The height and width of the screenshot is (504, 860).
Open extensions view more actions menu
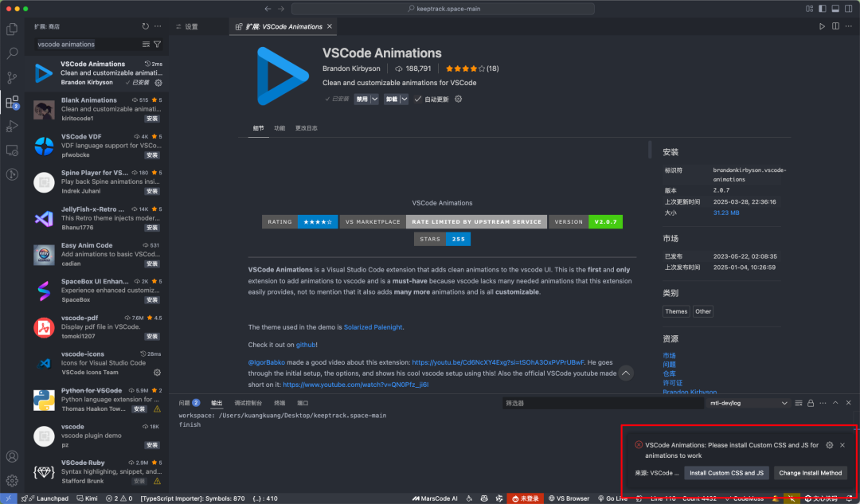point(158,26)
